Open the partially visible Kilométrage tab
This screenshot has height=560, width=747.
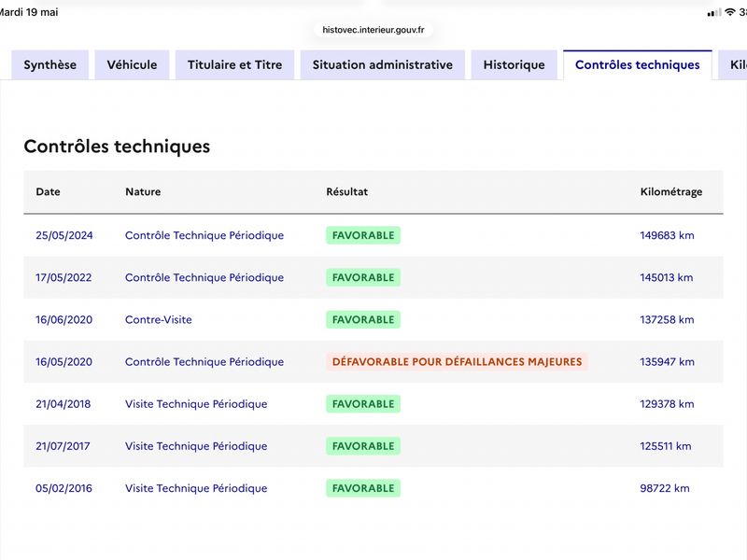734,64
